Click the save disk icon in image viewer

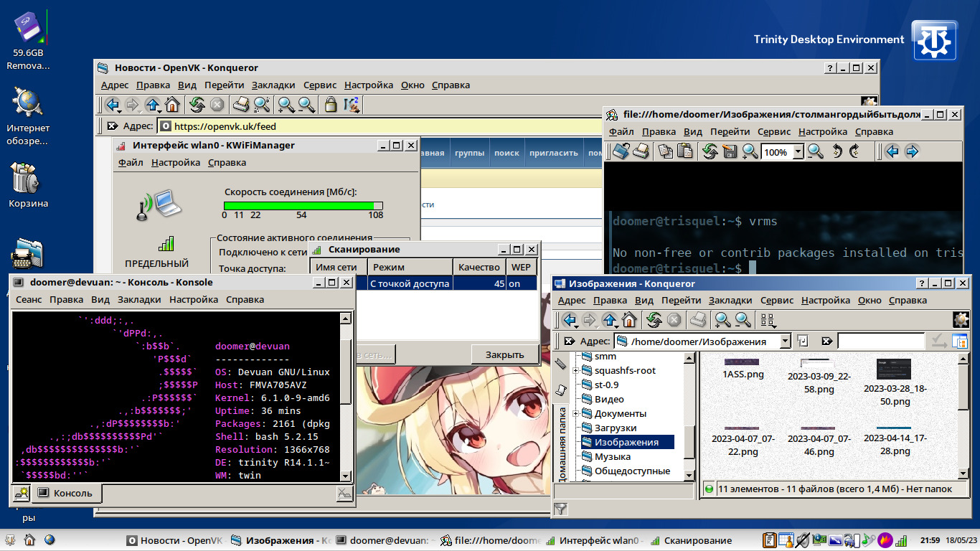point(730,151)
